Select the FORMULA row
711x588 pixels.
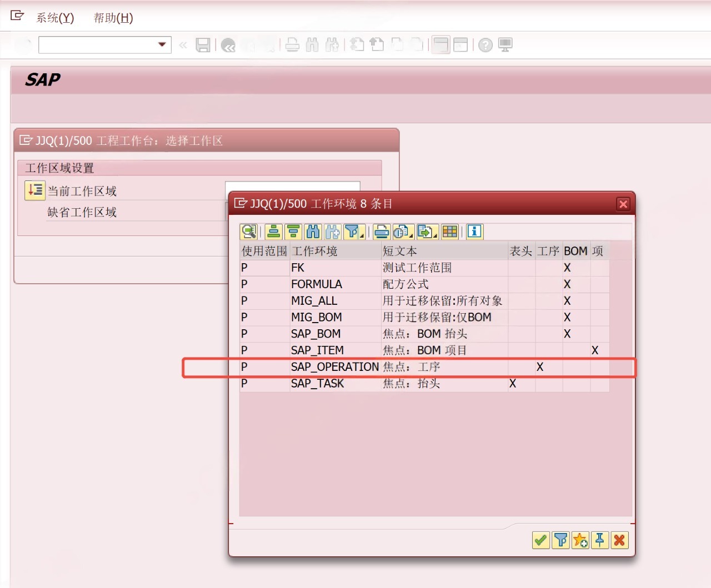point(424,284)
